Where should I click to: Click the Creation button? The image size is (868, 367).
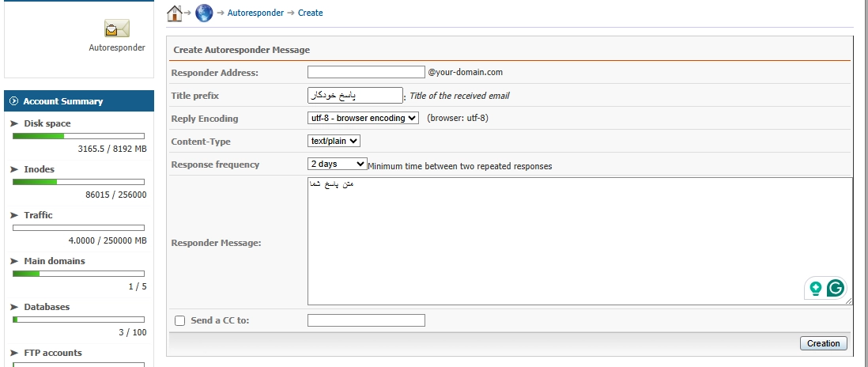pyautogui.click(x=823, y=343)
